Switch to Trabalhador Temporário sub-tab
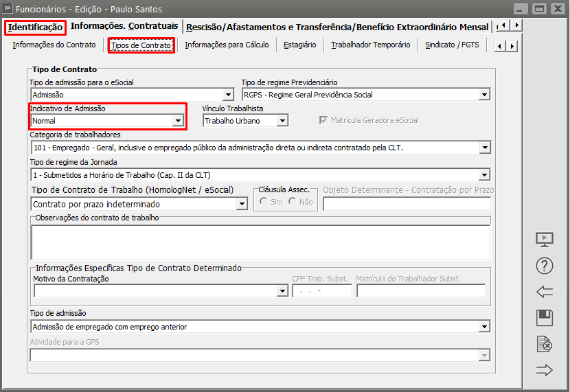This screenshot has height=392, width=570. [x=370, y=45]
